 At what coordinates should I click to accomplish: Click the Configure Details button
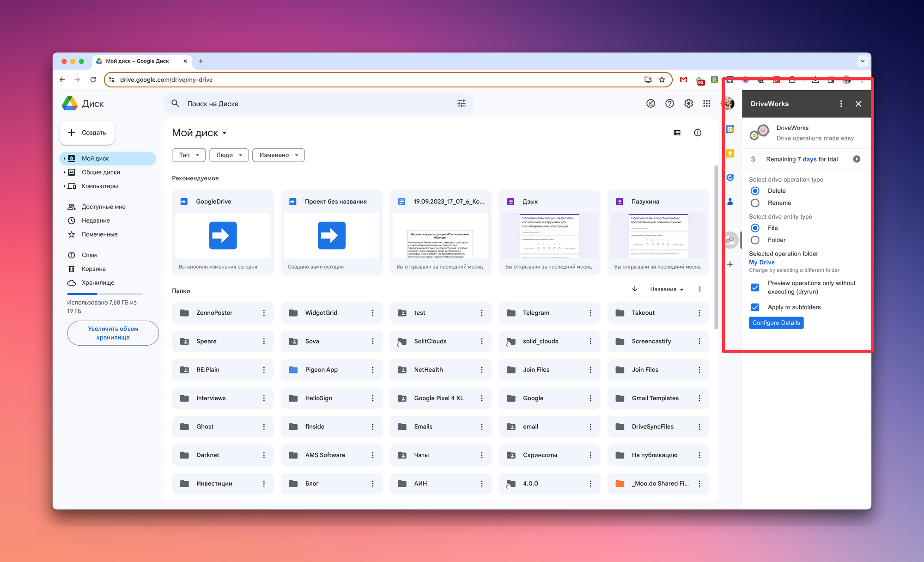click(x=776, y=323)
